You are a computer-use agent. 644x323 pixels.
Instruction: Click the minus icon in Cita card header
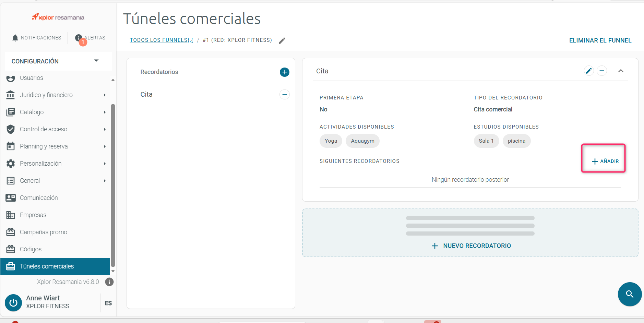pyautogui.click(x=602, y=71)
